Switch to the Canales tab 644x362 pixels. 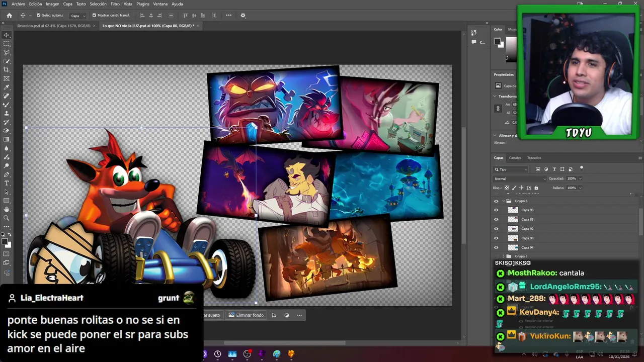point(515,158)
